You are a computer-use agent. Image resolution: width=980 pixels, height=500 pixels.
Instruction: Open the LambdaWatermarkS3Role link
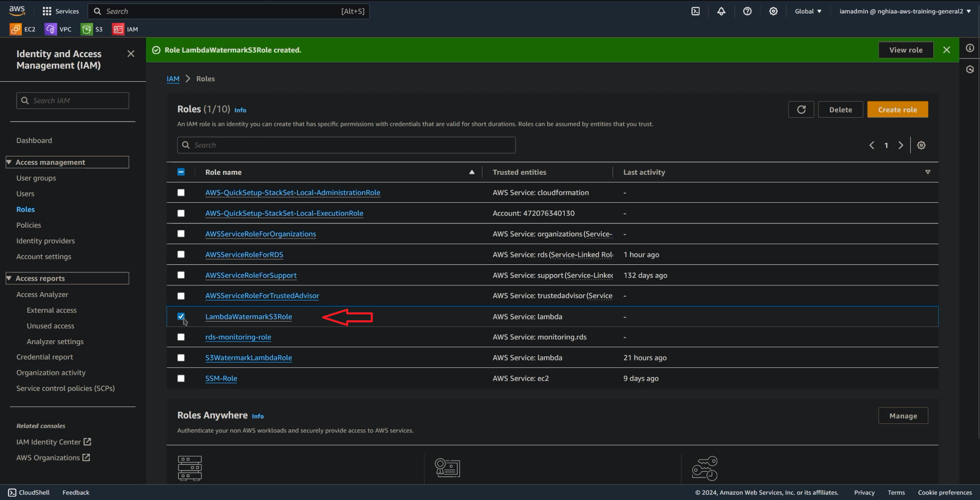coord(249,317)
